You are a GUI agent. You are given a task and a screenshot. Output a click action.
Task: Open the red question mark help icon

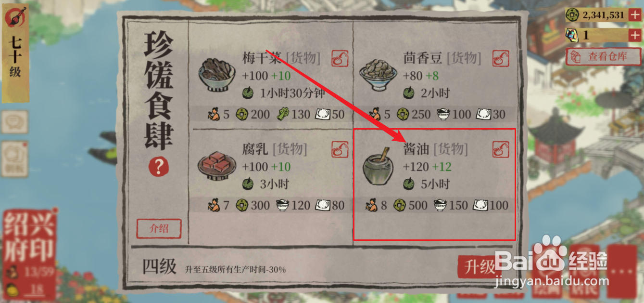[159, 167]
